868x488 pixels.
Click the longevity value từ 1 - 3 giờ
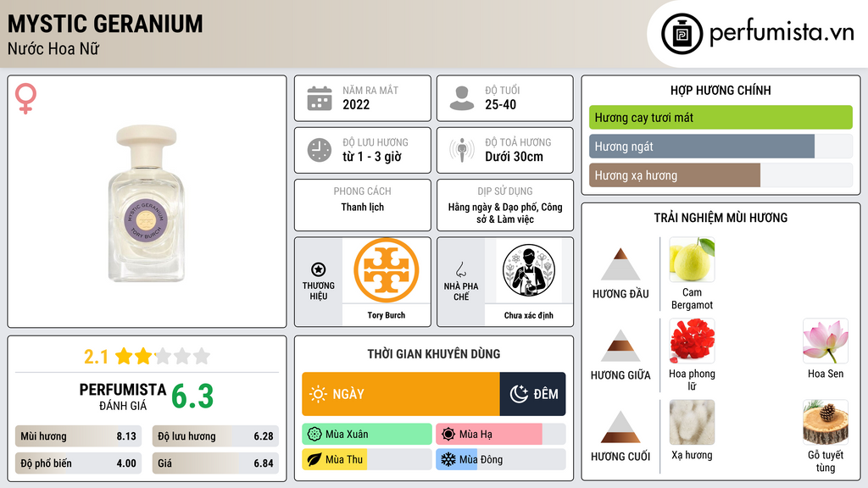pos(372,157)
